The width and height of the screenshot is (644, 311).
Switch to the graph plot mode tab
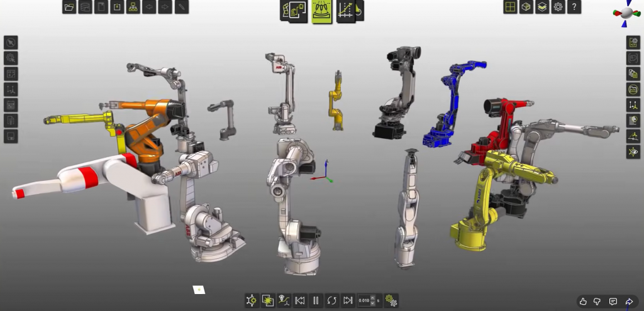(x=346, y=10)
